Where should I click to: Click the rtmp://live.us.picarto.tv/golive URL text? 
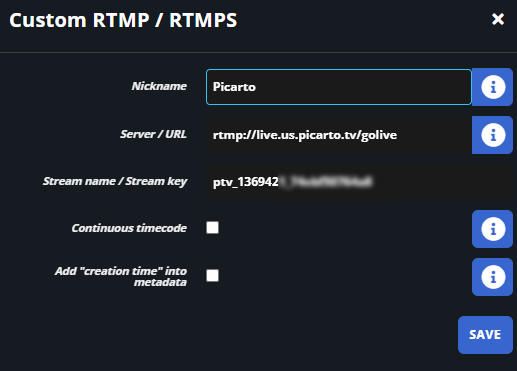coord(305,135)
